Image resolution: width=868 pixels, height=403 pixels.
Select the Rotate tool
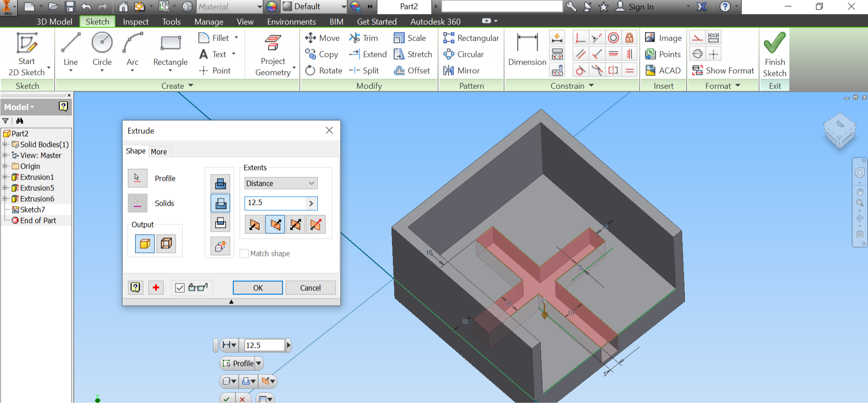[324, 71]
